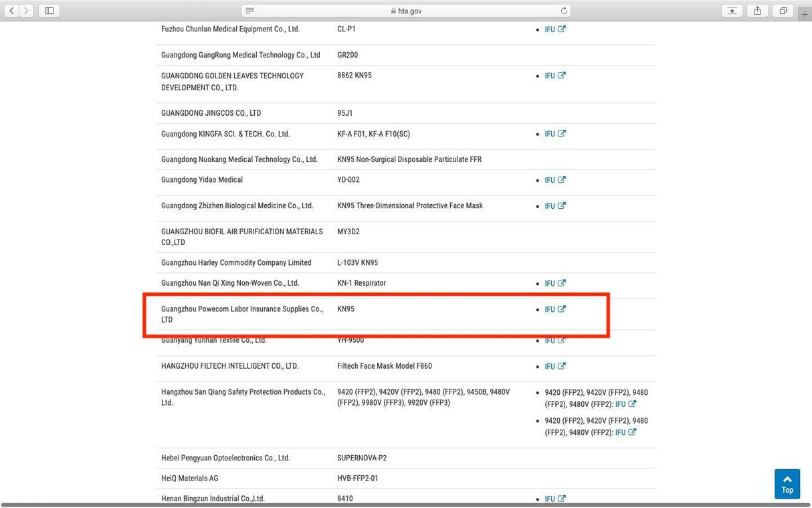This screenshot has height=508, width=812.
Task: Open Reader view from address bar
Action: pos(249,11)
